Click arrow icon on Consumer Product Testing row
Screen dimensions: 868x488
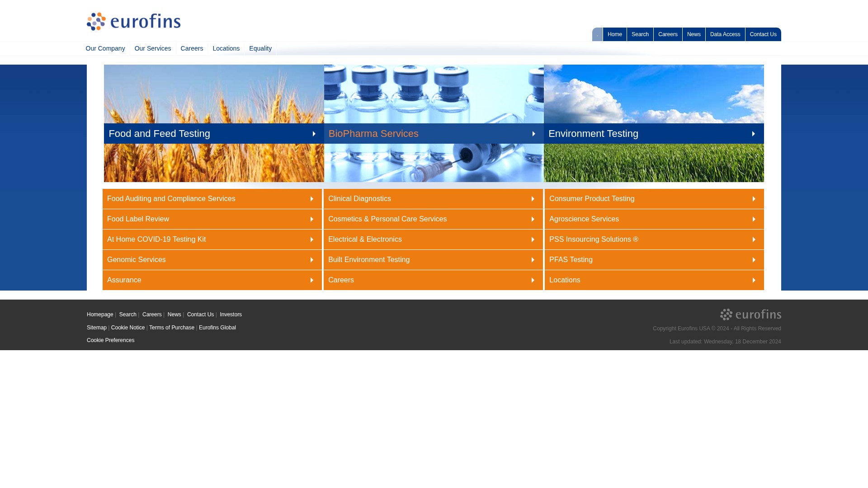[754, 199]
